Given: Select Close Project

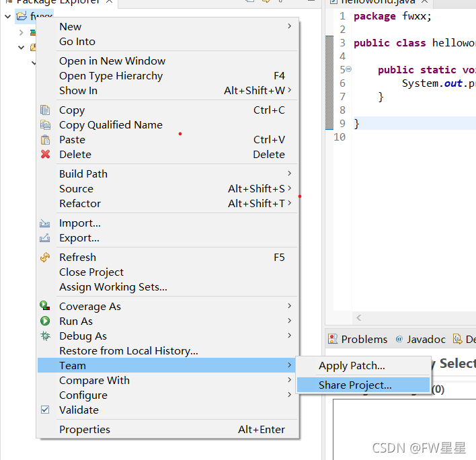Looking at the screenshot, I should [167, 272].
